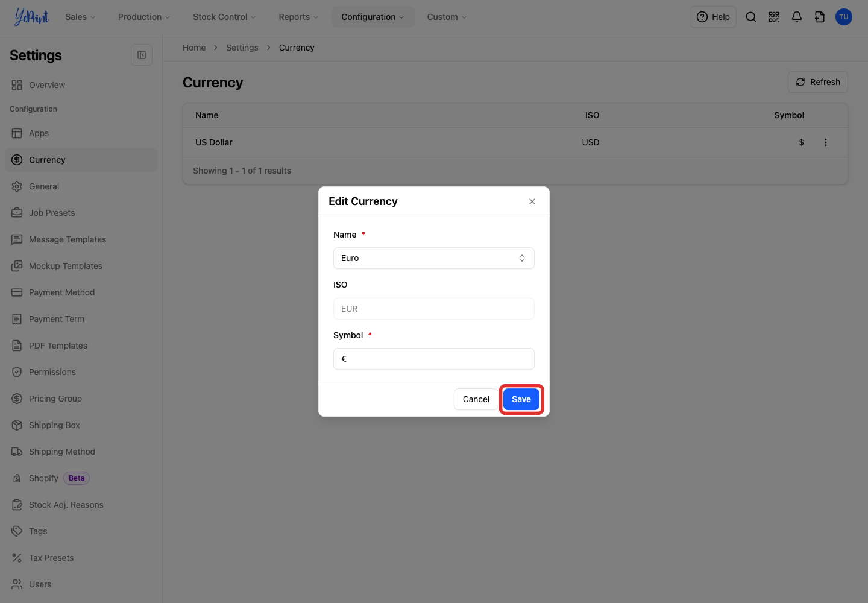The height and width of the screenshot is (603, 868).
Task: Open Payment Method settings
Action: [x=81, y=292]
